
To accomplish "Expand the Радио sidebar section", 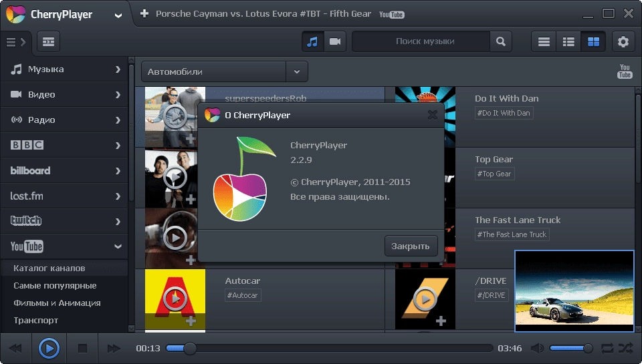I will 64,120.
